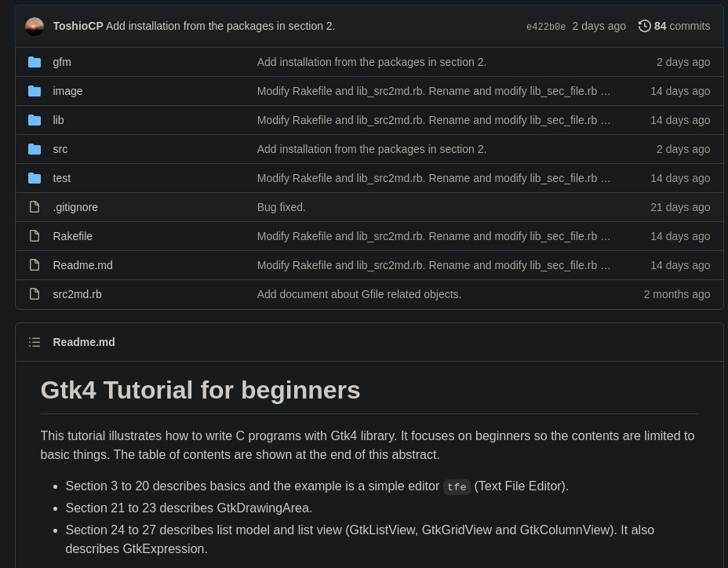Image resolution: width=728 pixels, height=568 pixels.
Task: Click the gfm folder icon
Action: 35,62
